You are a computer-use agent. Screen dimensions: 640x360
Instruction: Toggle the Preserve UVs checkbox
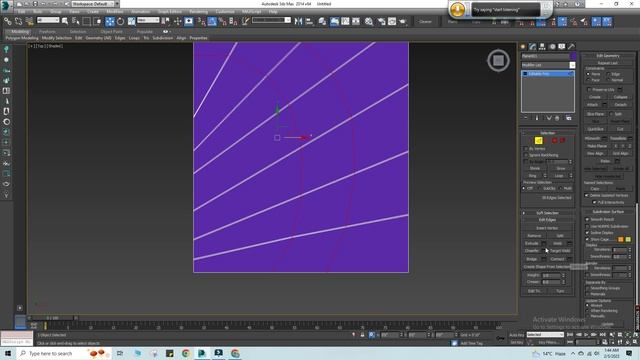pos(589,89)
